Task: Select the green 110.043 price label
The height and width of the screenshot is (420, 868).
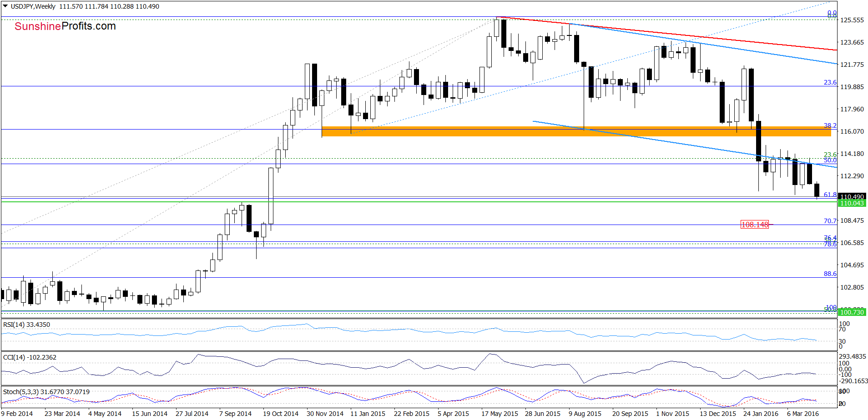Action: tap(852, 203)
